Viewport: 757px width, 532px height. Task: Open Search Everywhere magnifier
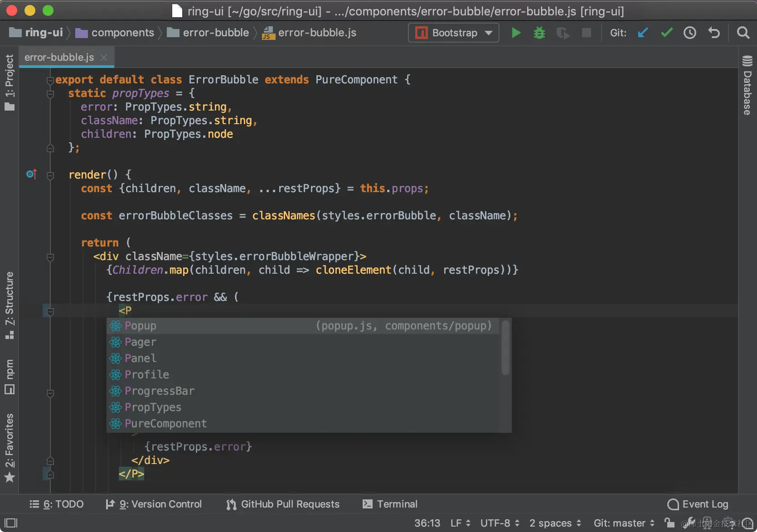743,33
